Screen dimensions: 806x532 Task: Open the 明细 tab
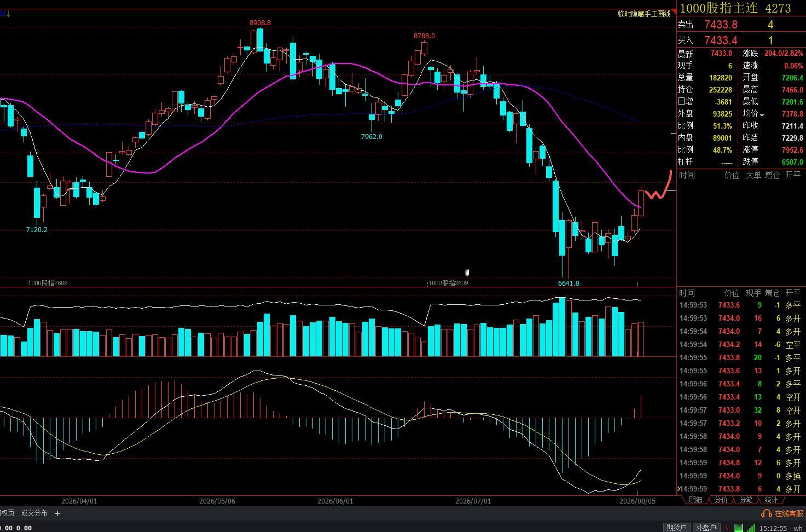coord(695,500)
